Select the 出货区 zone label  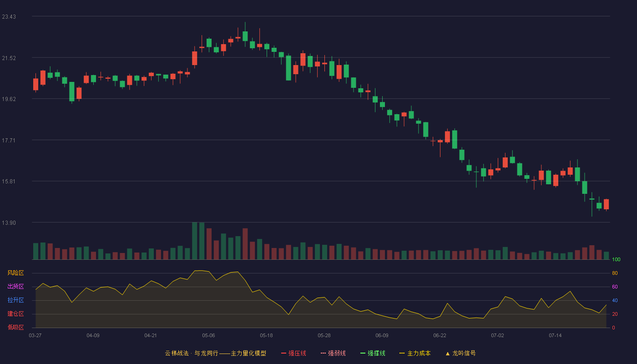(x=15, y=287)
